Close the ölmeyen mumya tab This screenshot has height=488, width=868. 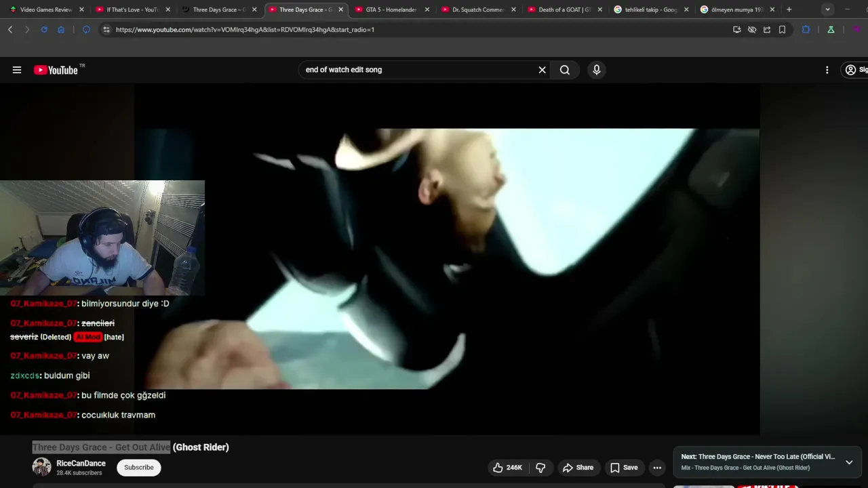[x=772, y=9]
